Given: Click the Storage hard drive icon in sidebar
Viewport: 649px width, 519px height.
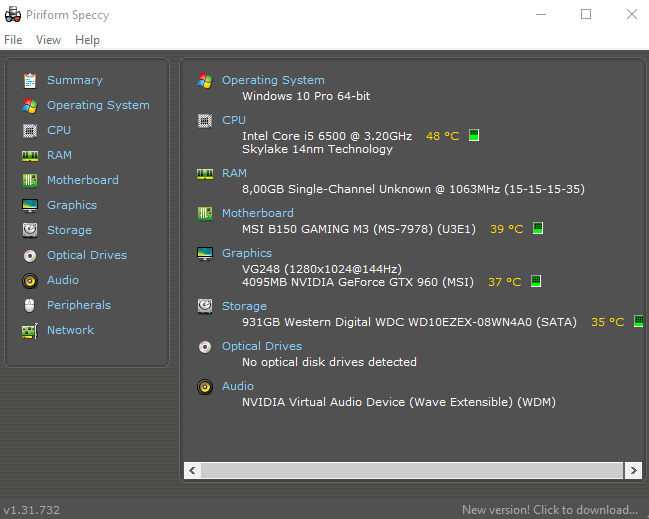Looking at the screenshot, I should 30,230.
